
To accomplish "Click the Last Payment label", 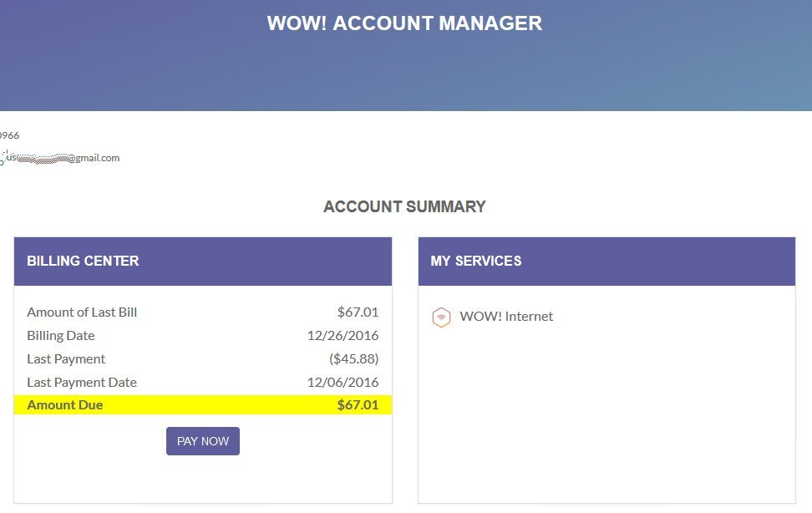I will tap(66, 358).
